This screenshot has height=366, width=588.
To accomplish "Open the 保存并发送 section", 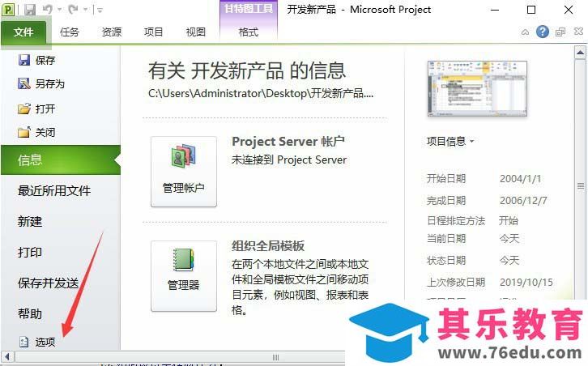I will (x=48, y=283).
